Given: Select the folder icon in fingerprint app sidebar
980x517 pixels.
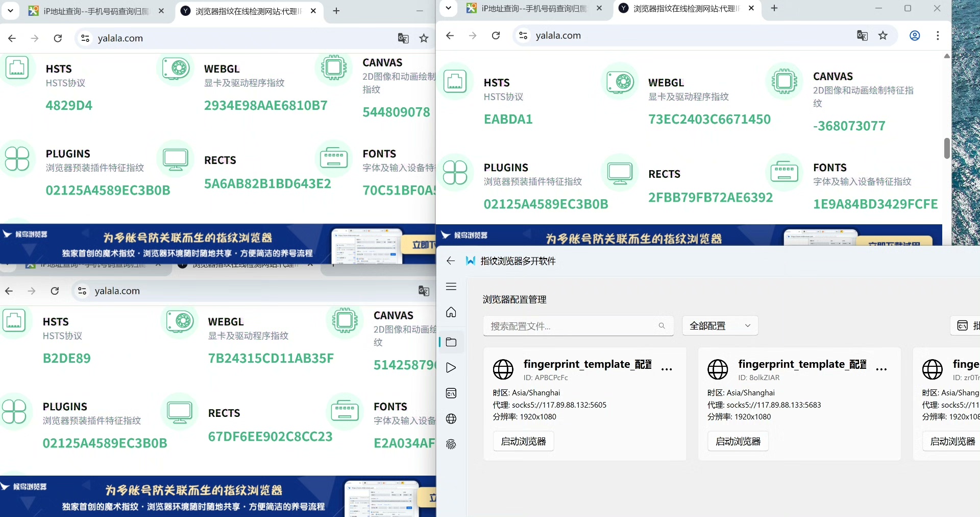Looking at the screenshot, I should (451, 342).
